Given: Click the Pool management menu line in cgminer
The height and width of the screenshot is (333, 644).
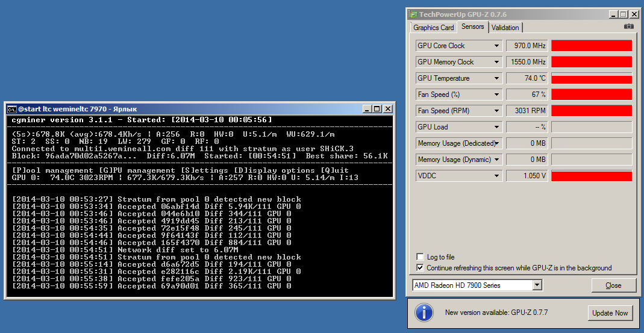Looking at the screenshot, I should (x=180, y=170).
